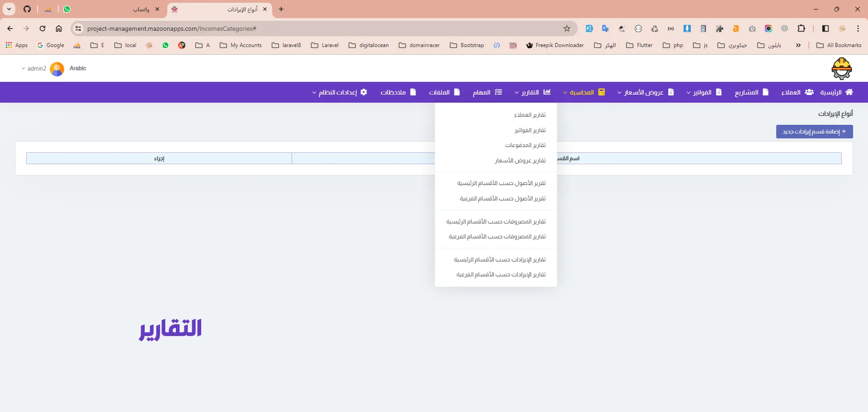Expand the عروض الأسعار dropdown menu
The height and width of the screenshot is (412, 868).
point(619,93)
